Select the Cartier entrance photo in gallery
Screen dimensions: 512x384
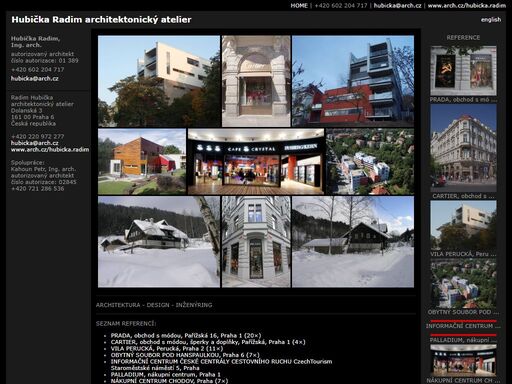(x=256, y=81)
